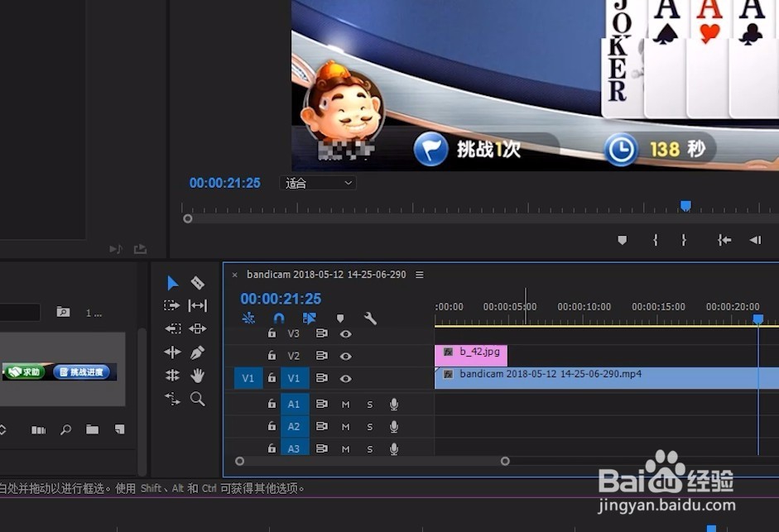Mute audio track A1
The image size is (779, 532).
coord(346,405)
